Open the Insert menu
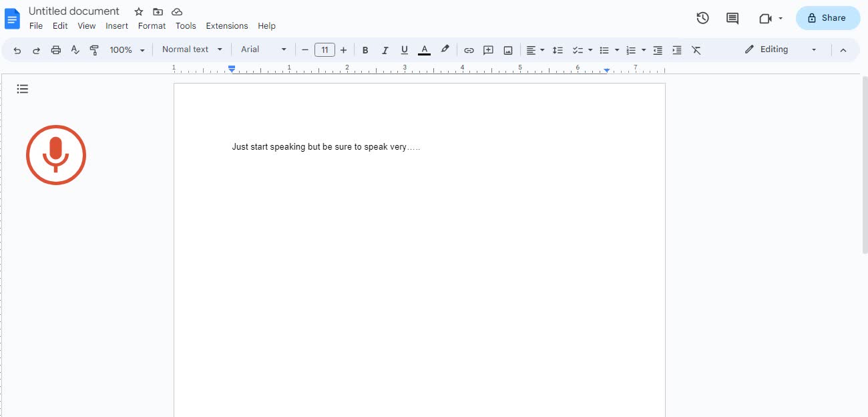Screen dimensions: 868x417 [x=117, y=25]
